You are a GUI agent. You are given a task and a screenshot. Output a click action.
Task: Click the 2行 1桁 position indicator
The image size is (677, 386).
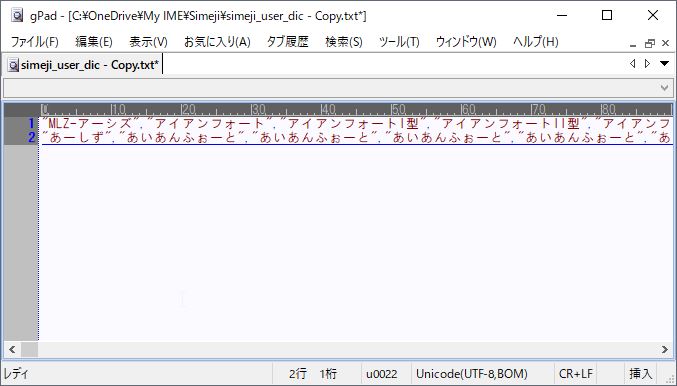313,373
